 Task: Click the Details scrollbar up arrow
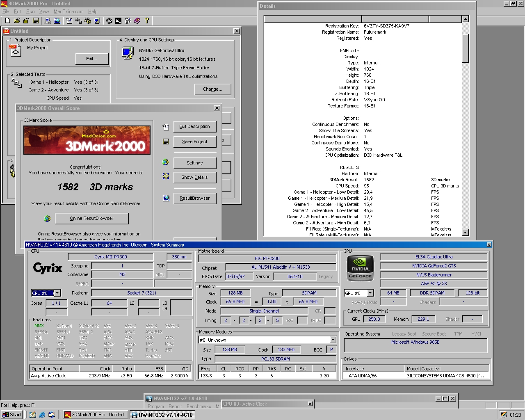point(465,19)
